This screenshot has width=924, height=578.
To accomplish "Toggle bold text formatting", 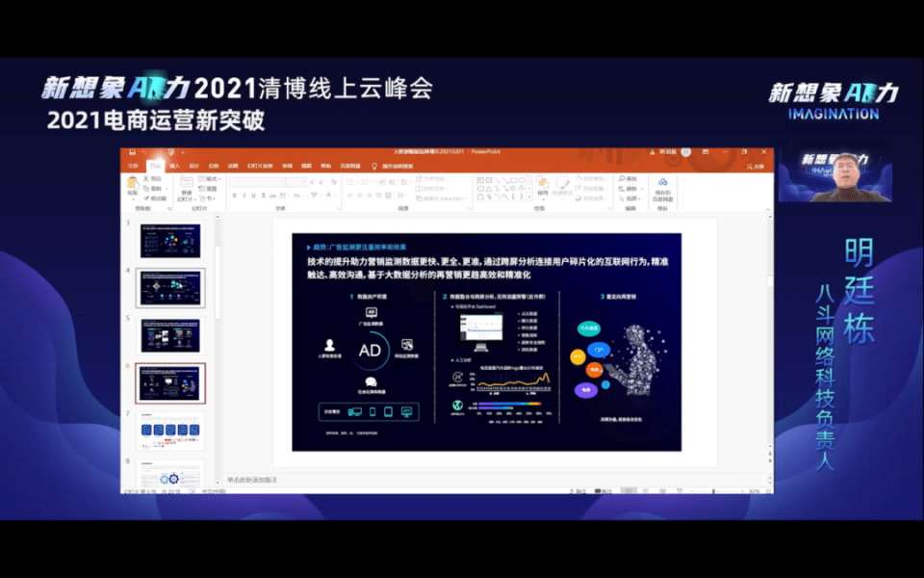I will click(x=234, y=196).
